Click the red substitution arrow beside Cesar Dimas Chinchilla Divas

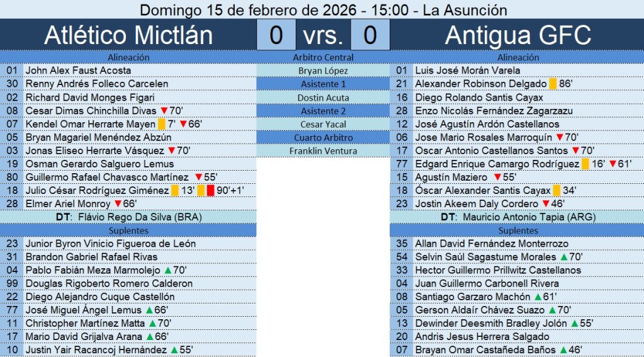click(x=164, y=111)
